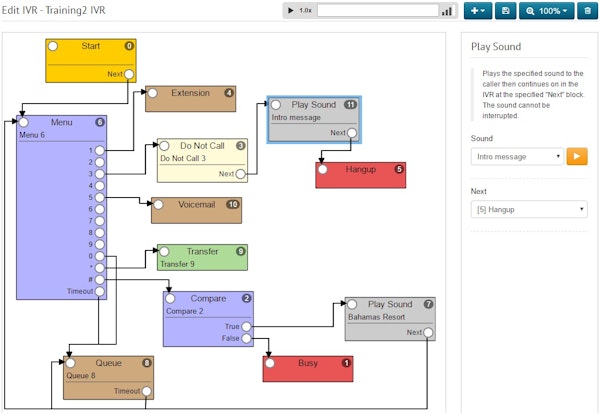Click the save floppy disk icon

506,11
